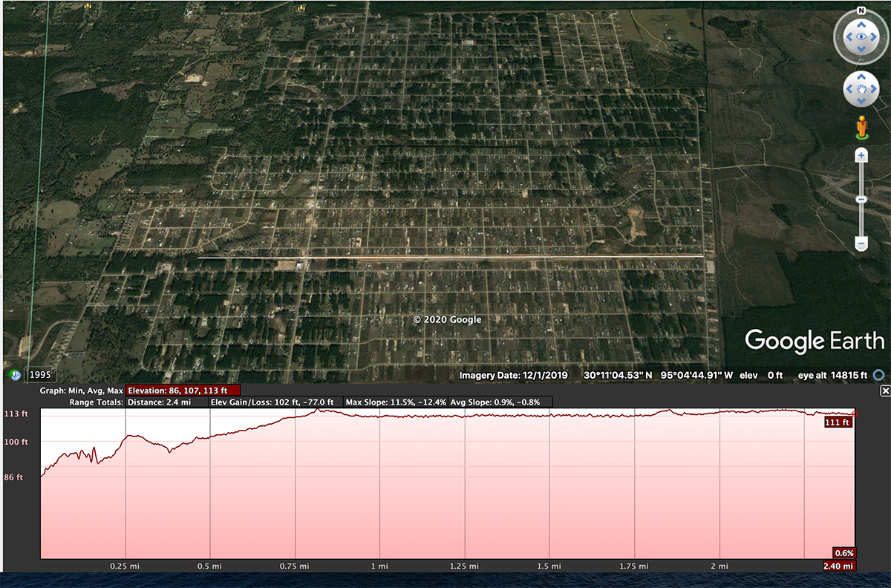Click the streaming status ring indicator
This screenshot has width=891, height=588.
[881, 375]
